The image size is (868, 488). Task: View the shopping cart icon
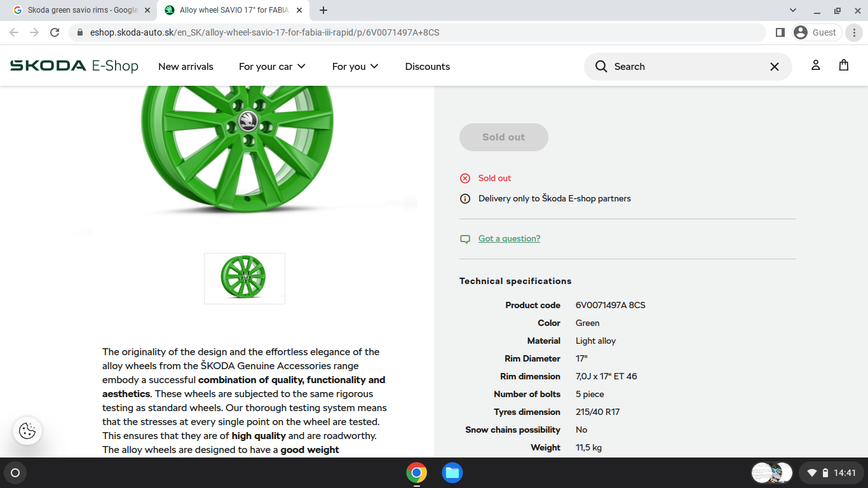tap(843, 66)
